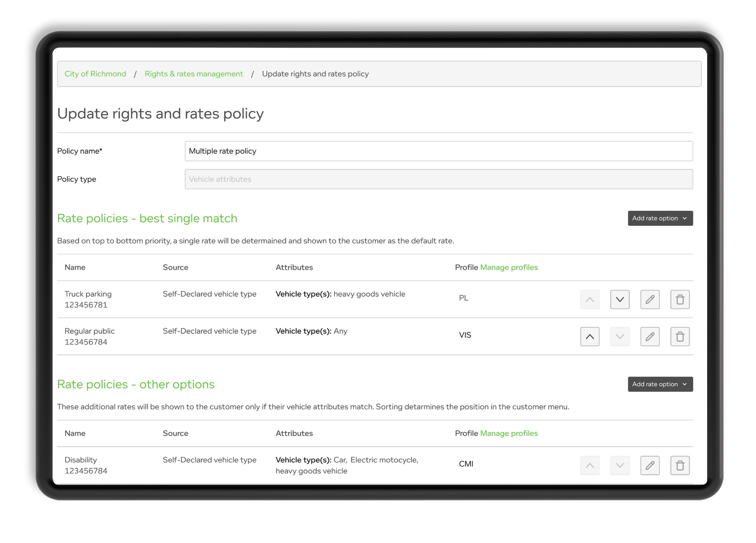Select the Vehicle attributes policy type field
The height and width of the screenshot is (543, 756).
tap(438, 179)
